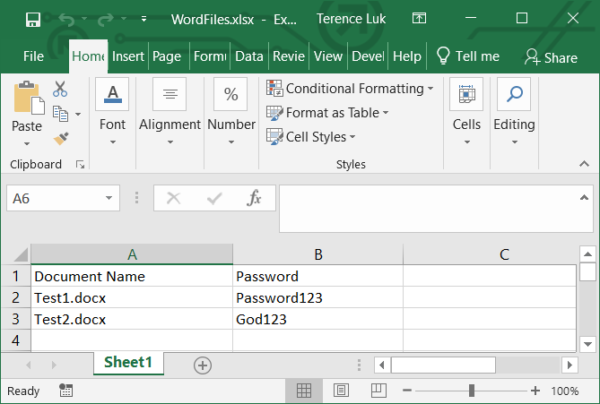The image size is (600, 404).
Task: Click the Tell me search box
Action: click(x=468, y=57)
